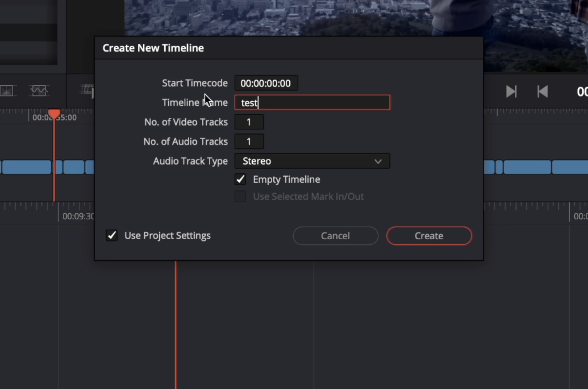Screen dimensions: 588x389
Task: Jump to next clip with skip-forward icon
Action: (x=511, y=92)
